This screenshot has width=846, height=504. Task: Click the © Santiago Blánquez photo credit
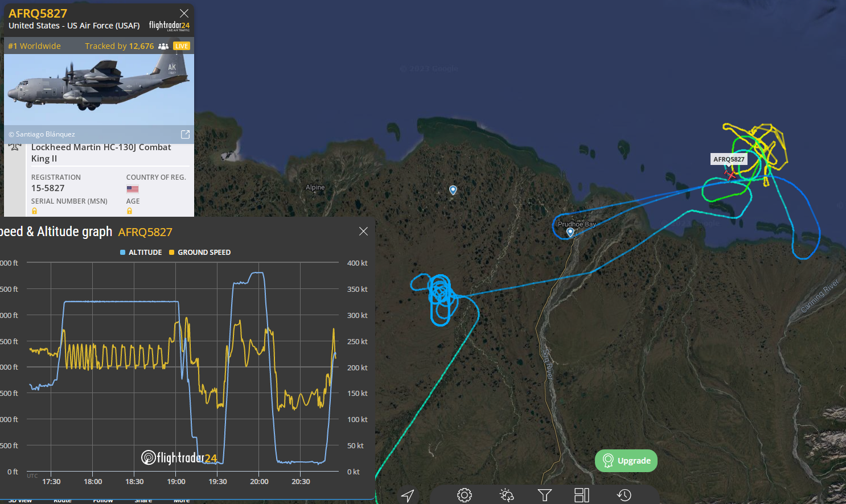click(x=42, y=134)
